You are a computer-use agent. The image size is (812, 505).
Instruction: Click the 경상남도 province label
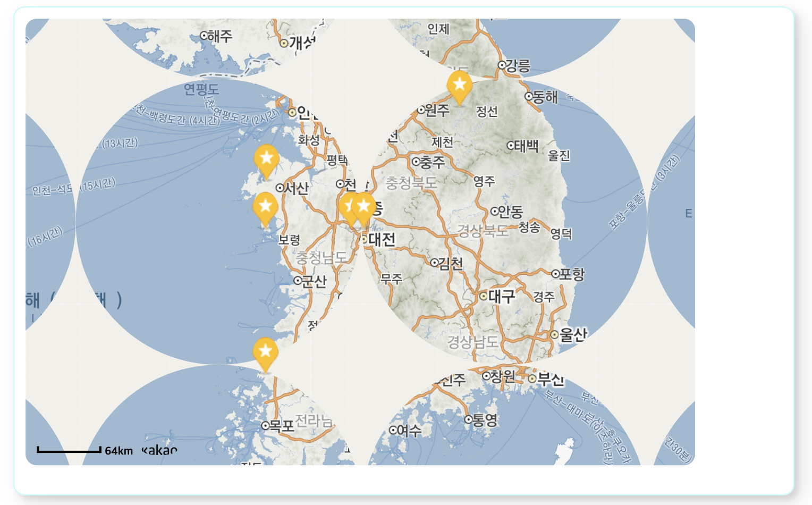(473, 342)
